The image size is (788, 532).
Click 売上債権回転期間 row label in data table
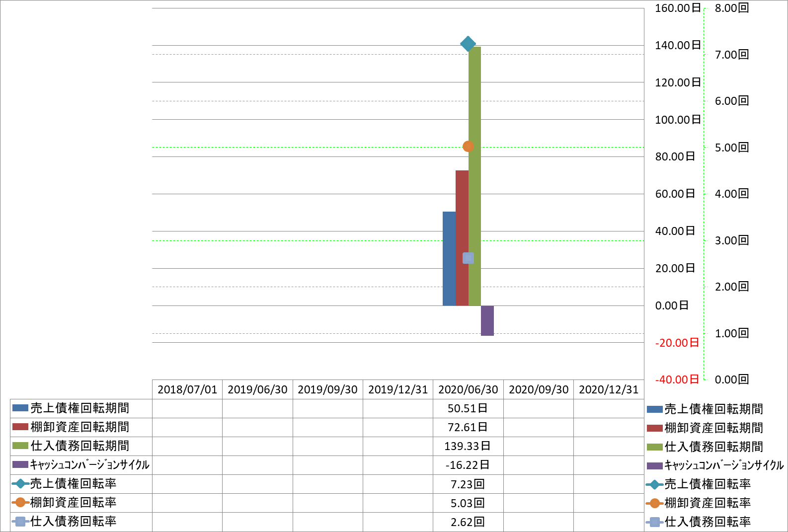coord(81,408)
